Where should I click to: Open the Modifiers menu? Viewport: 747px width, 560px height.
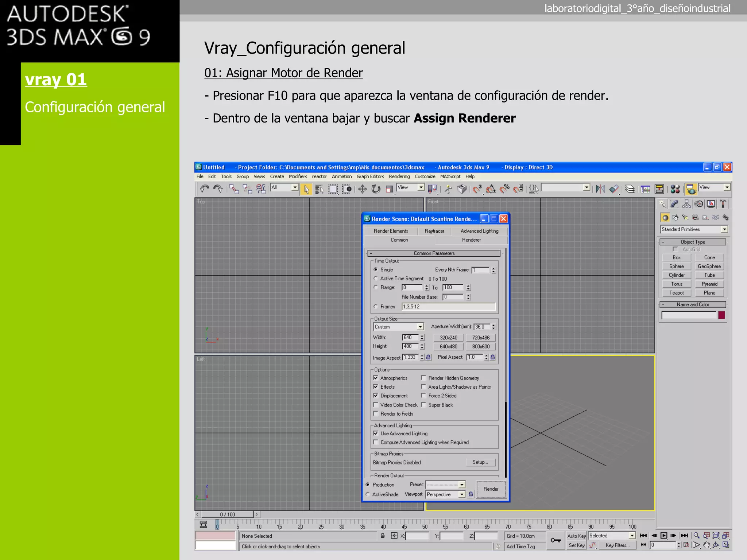[298, 176]
